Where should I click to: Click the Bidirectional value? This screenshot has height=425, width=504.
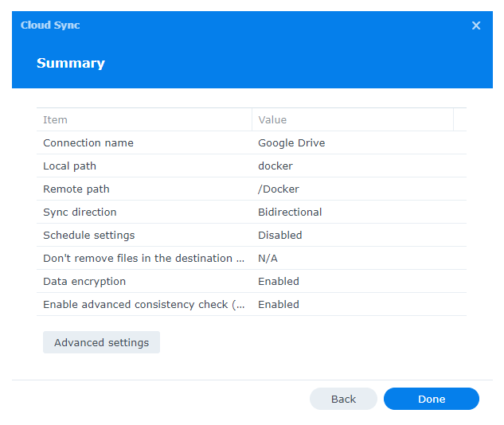(x=290, y=212)
